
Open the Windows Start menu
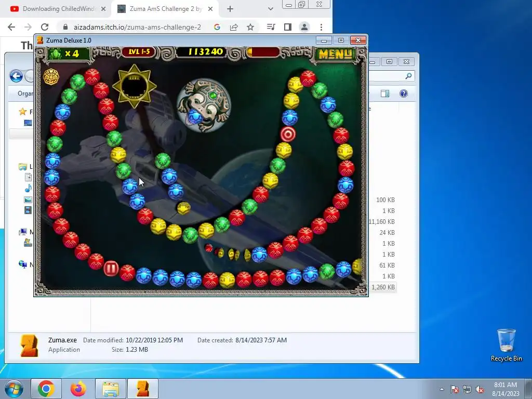point(14,389)
